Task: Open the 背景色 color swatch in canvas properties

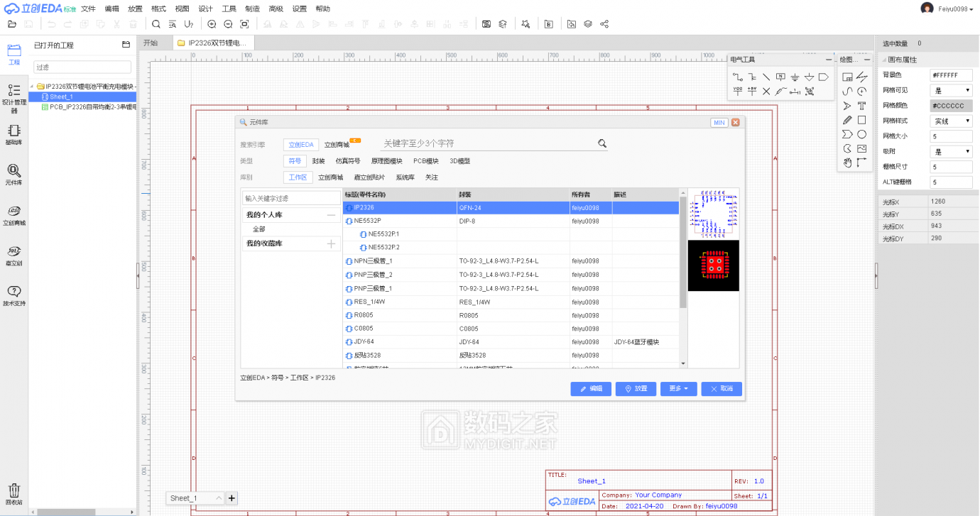Action: point(951,75)
